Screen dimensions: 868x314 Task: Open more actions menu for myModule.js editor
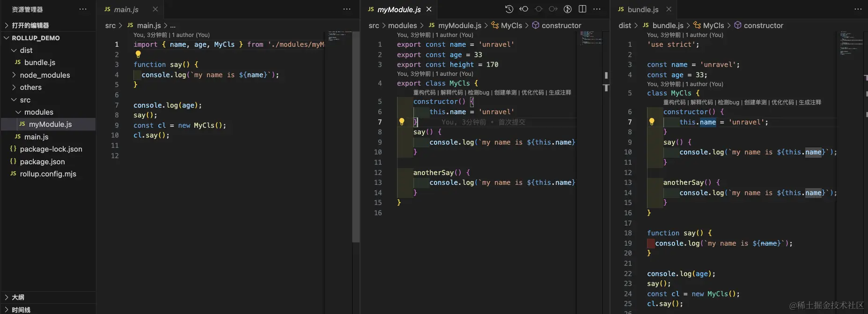[597, 9]
